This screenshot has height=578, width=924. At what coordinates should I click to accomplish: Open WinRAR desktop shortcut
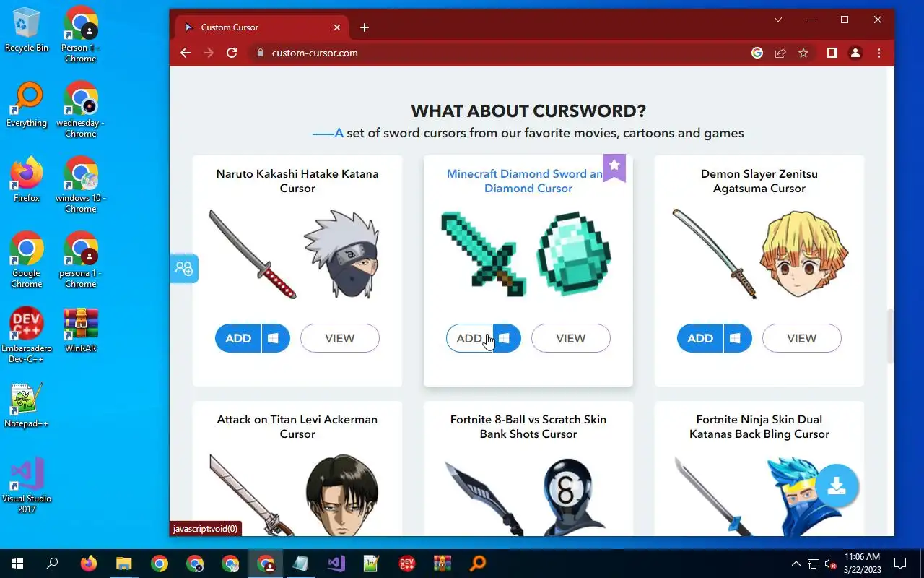[81, 329]
